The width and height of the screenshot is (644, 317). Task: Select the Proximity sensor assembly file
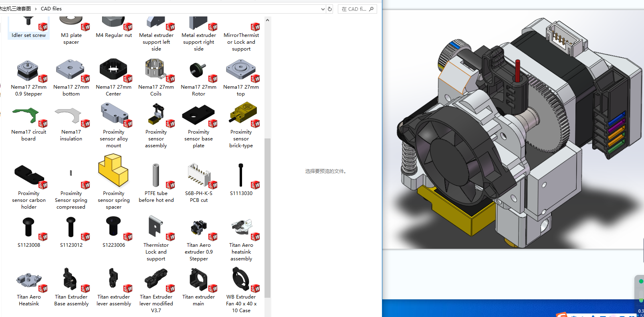click(x=156, y=126)
